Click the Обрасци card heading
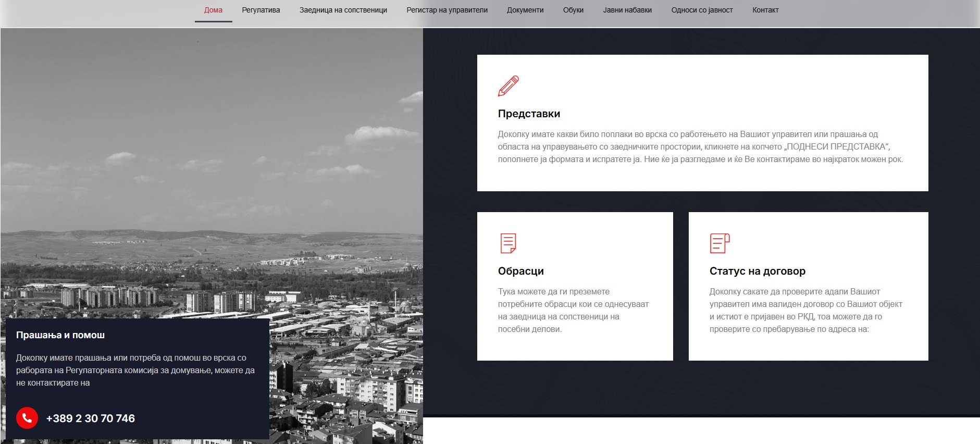 click(x=520, y=271)
